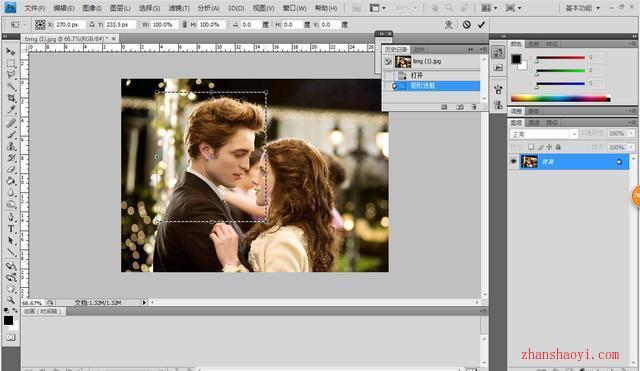Create new snapshot using camera icon
This screenshot has width=640, height=371.
[460, 107]
